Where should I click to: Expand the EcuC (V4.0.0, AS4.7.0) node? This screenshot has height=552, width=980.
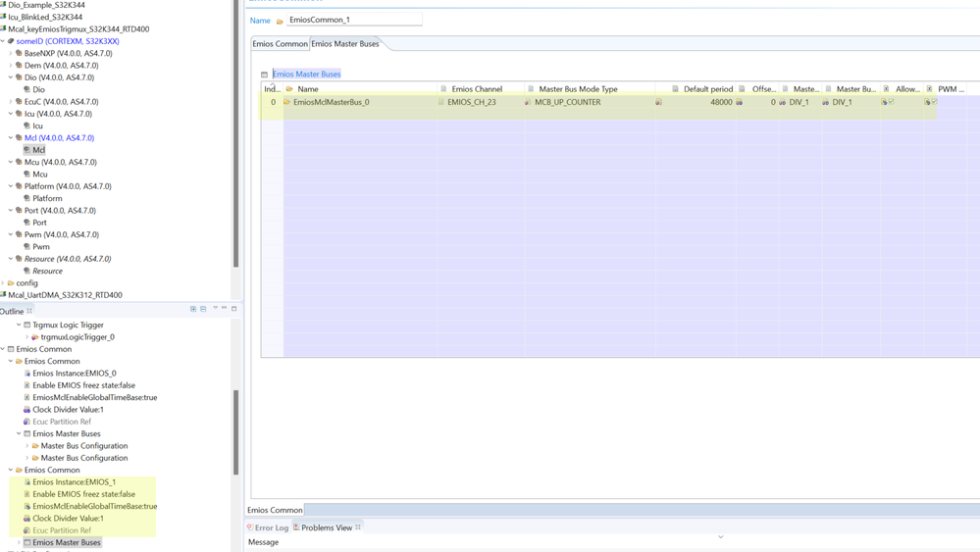tap(11, 102)
